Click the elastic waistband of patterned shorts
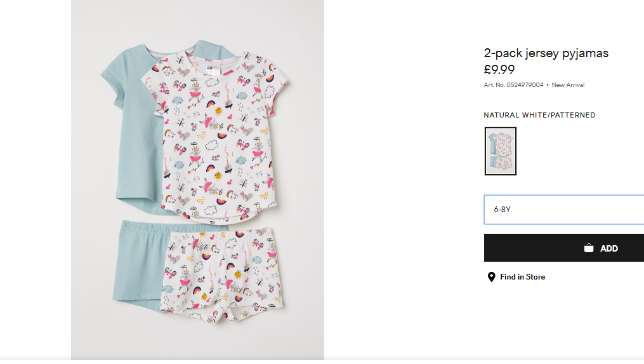The width and height of the screenshot is (644, 364). coord(222,233)
